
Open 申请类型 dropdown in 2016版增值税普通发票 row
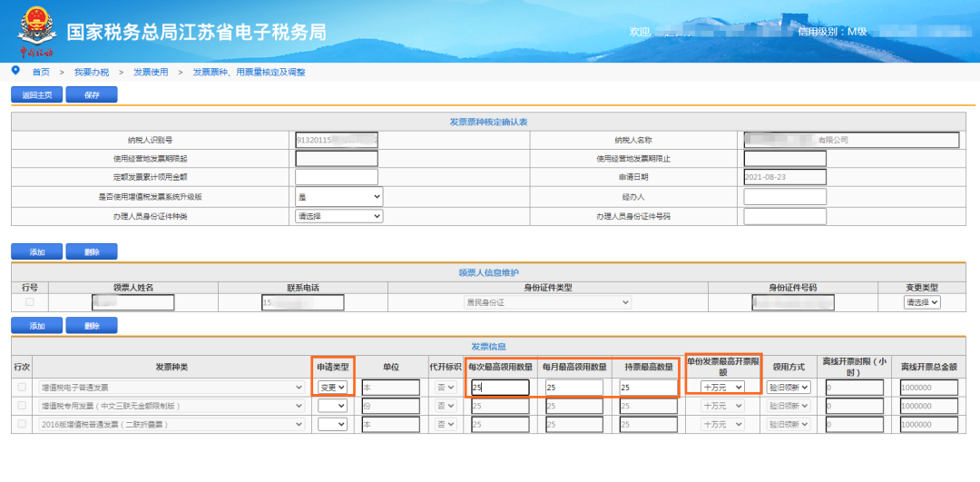pyautogui.click(x=332, y=424)
